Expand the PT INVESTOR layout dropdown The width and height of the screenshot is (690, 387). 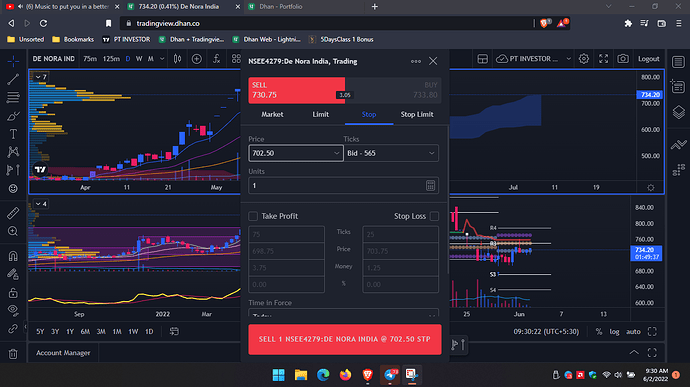point(569,59)
